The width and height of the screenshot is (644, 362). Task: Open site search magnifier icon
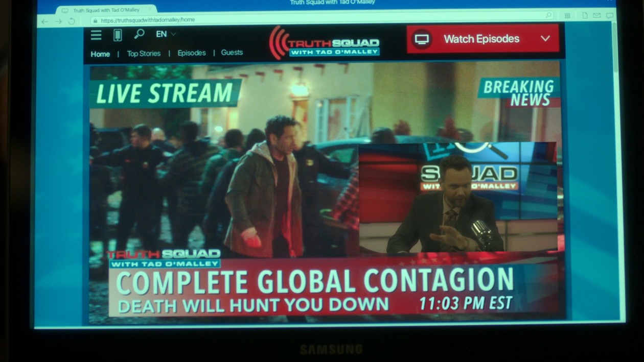[x=139, y=34]
